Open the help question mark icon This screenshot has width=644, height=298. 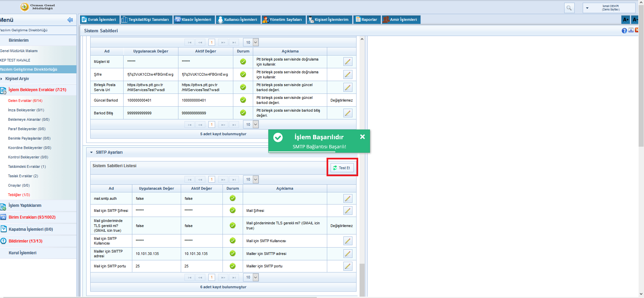click(x=624, y=31)
